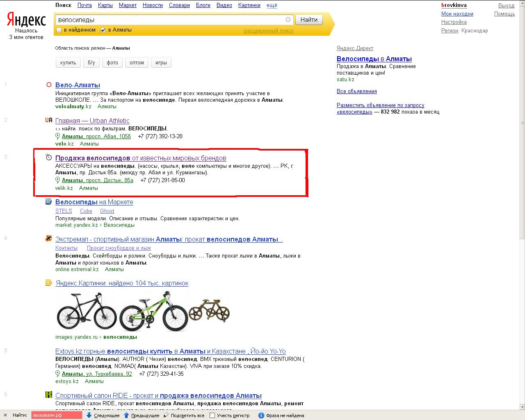
Task: Open the расширенный поиск link
Action: click(x=269, y=31)
